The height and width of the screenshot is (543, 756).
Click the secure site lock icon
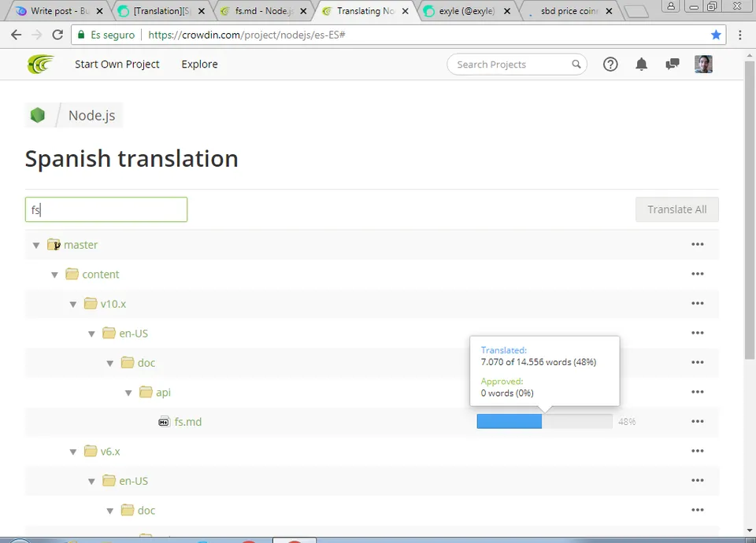[x=81, y=35]
